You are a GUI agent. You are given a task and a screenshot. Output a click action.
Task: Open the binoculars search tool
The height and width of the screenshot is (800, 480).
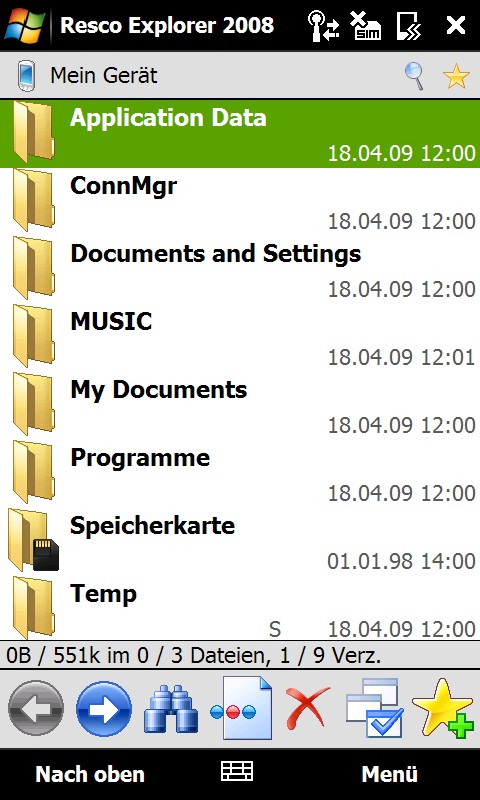point(171,709)
